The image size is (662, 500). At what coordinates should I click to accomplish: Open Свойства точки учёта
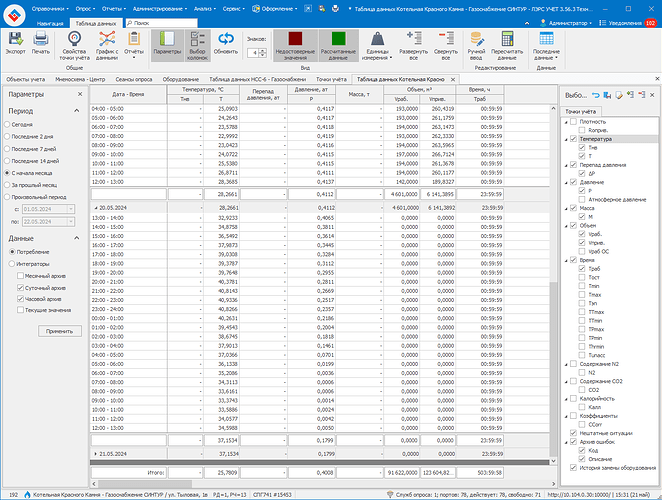(75, 40)
